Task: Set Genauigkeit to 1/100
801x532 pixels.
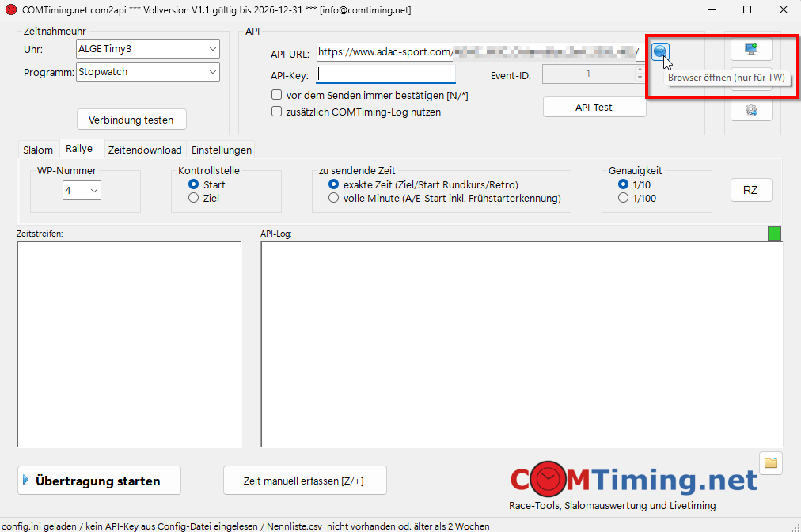Action: (623, 198)
